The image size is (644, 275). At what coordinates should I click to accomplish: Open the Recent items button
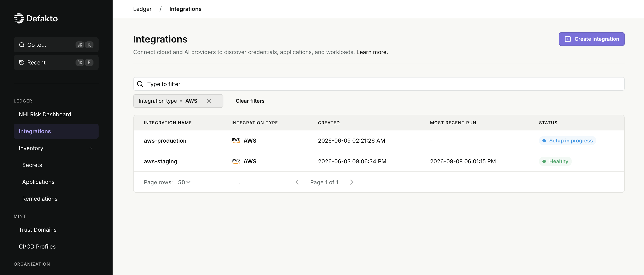[x=56, y=63]
